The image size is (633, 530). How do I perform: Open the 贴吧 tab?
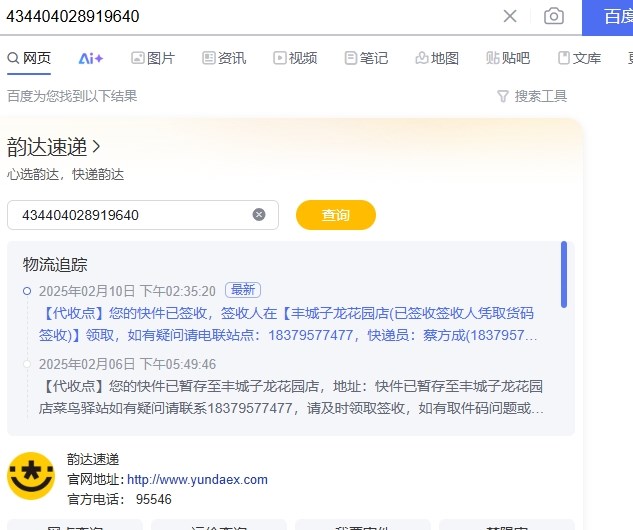[x=508, y=58]
